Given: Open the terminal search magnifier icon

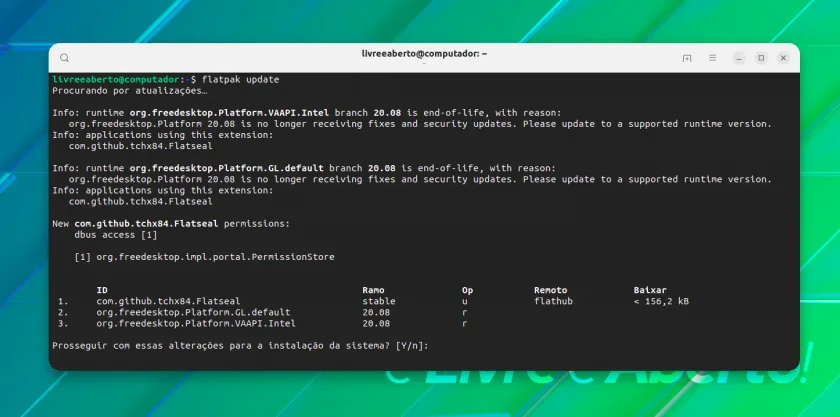Looking at the screenshot, I should 64,58.
